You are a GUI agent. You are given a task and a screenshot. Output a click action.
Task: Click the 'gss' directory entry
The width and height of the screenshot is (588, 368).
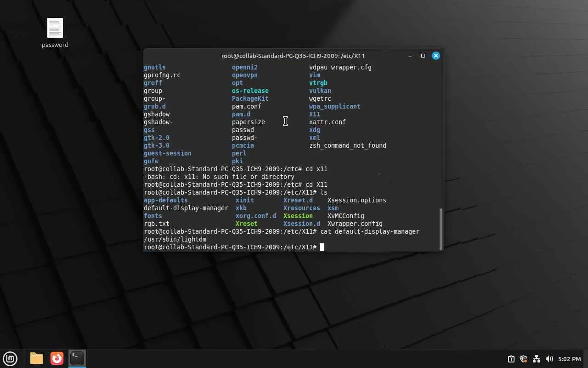point(149,130)
